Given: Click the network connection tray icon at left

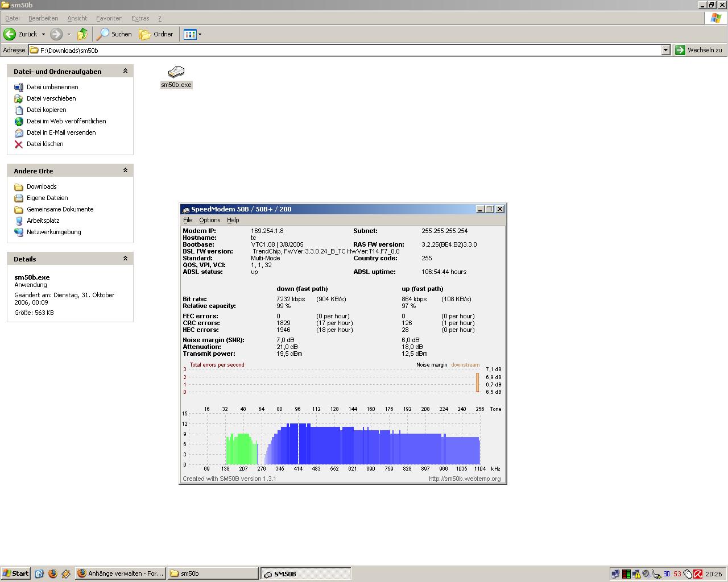Looking at the screenshot, I should [615, 574].
